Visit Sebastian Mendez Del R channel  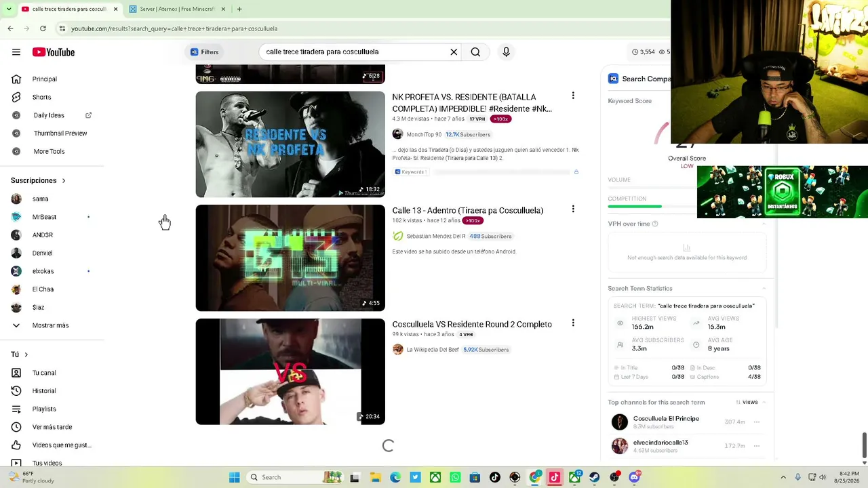436,236
